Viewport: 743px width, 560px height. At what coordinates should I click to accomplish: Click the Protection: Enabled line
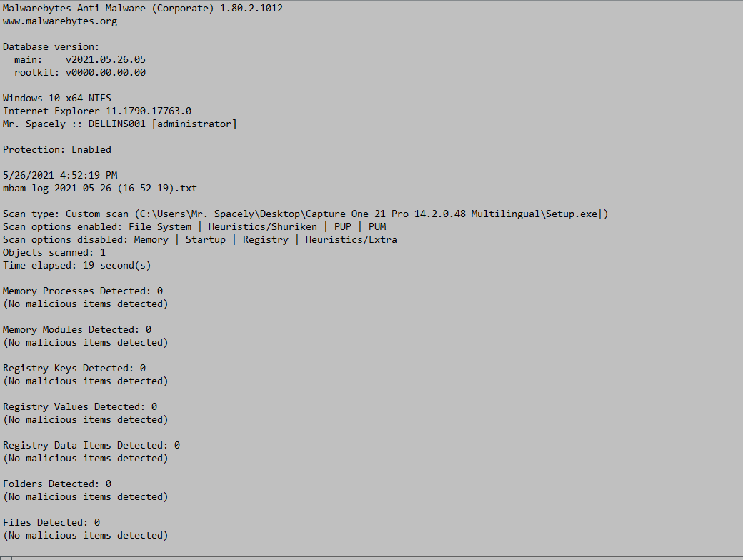click(57, 150)
